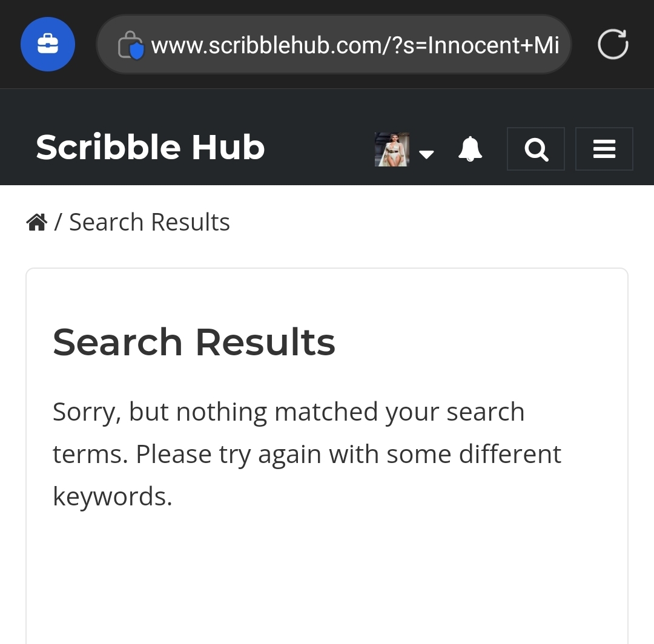The image size is (654, 644).
Task: Go home using the breadcrumb house icon
Action: tap(37, 223)
